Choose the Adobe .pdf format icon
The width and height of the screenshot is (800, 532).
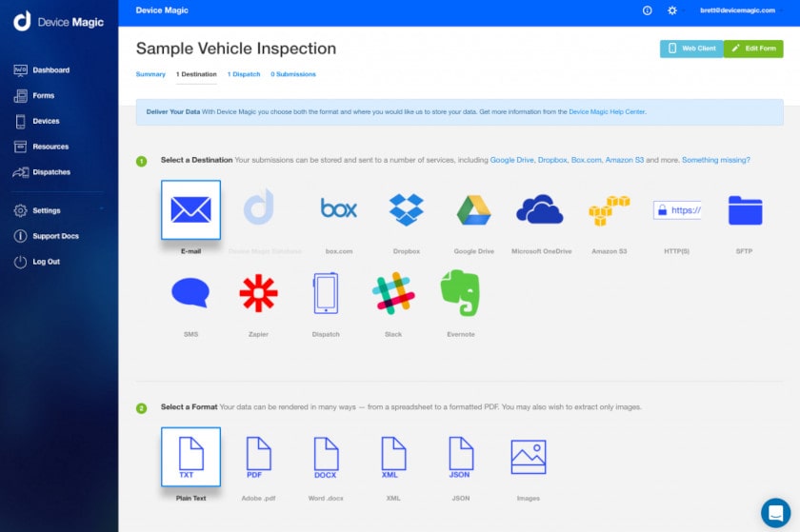pyautogui.click(x=259, y=458)
